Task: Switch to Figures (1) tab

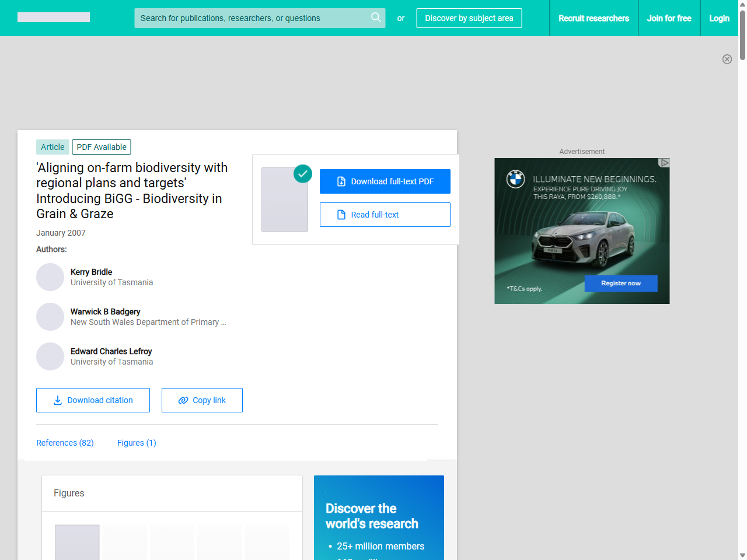Action: tap(137, 443)
